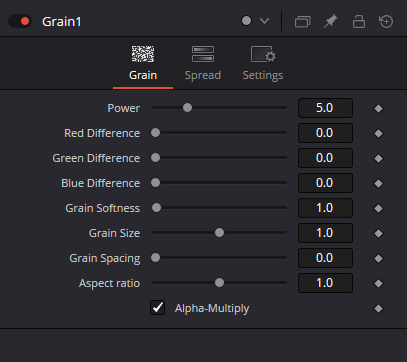Open the node color dropdown chevron
407x362 pixels.
point(264,21)
